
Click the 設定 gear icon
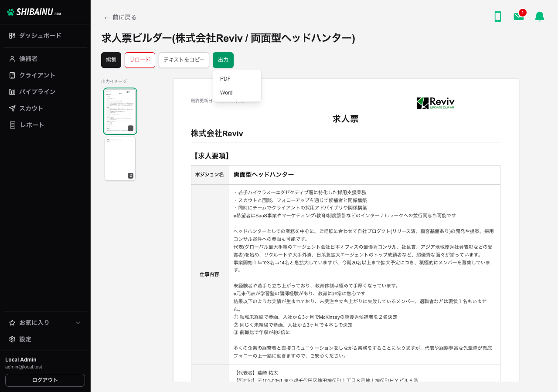tap(12, 339)
